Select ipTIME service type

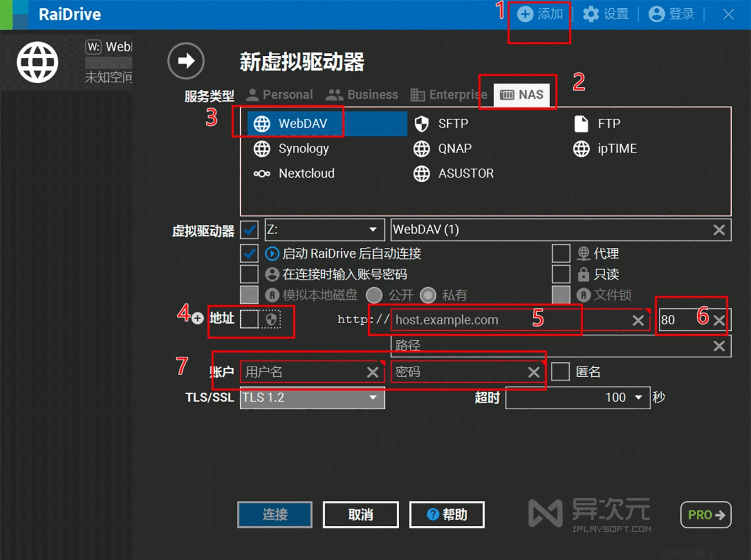[605, 149]
